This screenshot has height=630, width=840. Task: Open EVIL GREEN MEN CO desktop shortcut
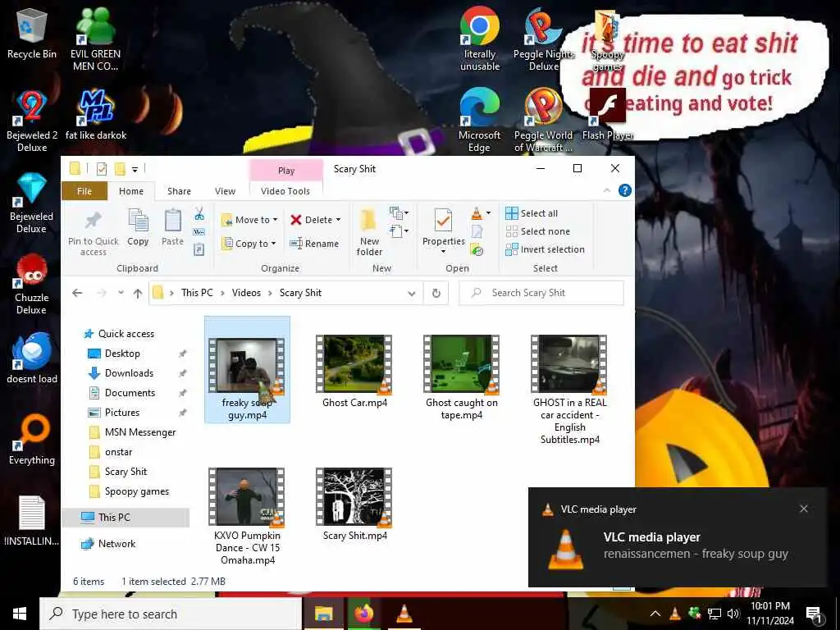(95, 39)
